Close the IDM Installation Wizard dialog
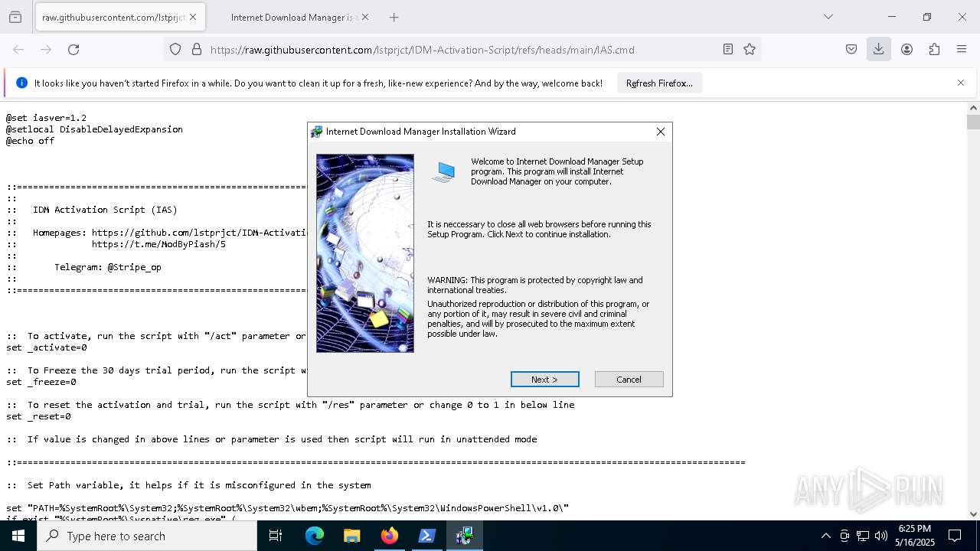Viewport: 980px width, 551px height. coord(660,132)
